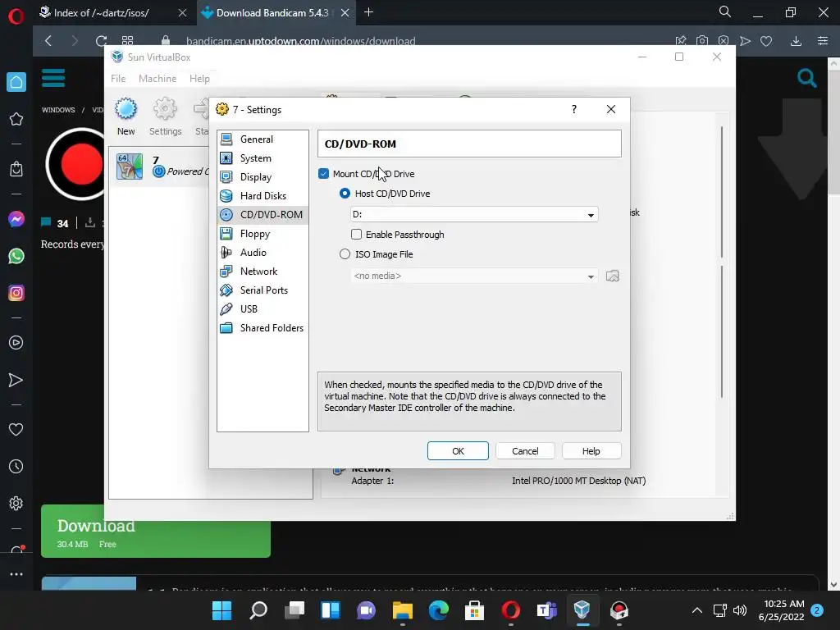Open WhatsApp in Opera sidebar
840x630 pixels.
pos(16,256)
